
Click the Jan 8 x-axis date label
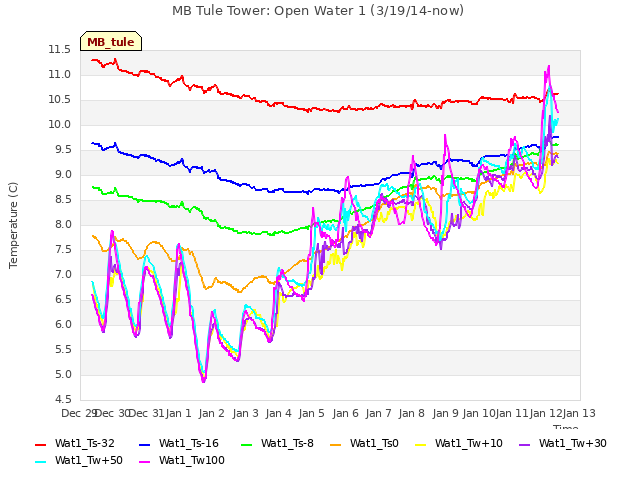(x=412, y=413)
